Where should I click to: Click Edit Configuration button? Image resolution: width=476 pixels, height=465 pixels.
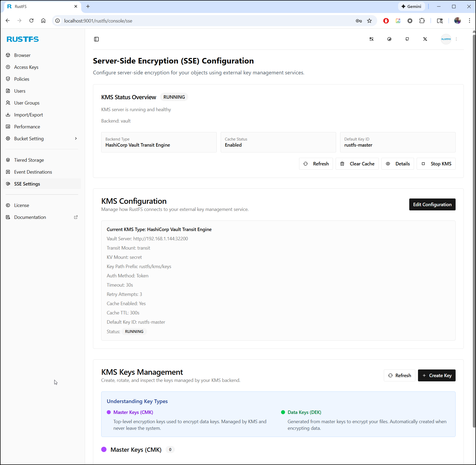[432, 205]
